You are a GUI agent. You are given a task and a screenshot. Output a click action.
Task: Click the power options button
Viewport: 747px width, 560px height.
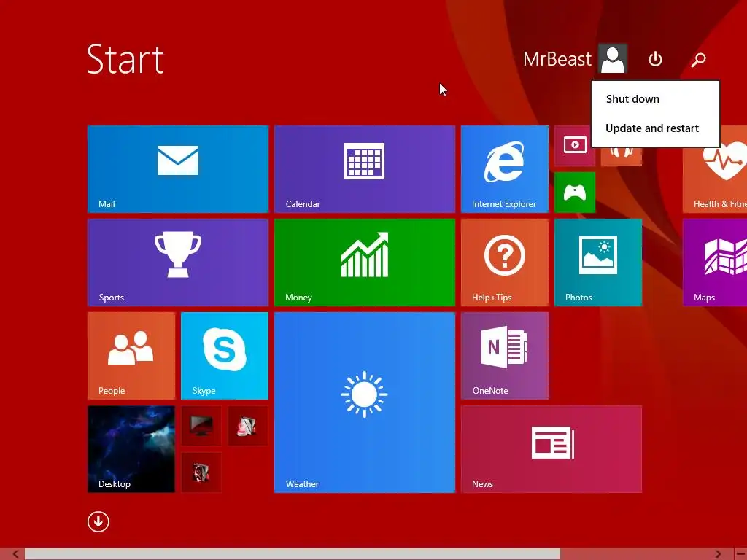coord(655,59)
